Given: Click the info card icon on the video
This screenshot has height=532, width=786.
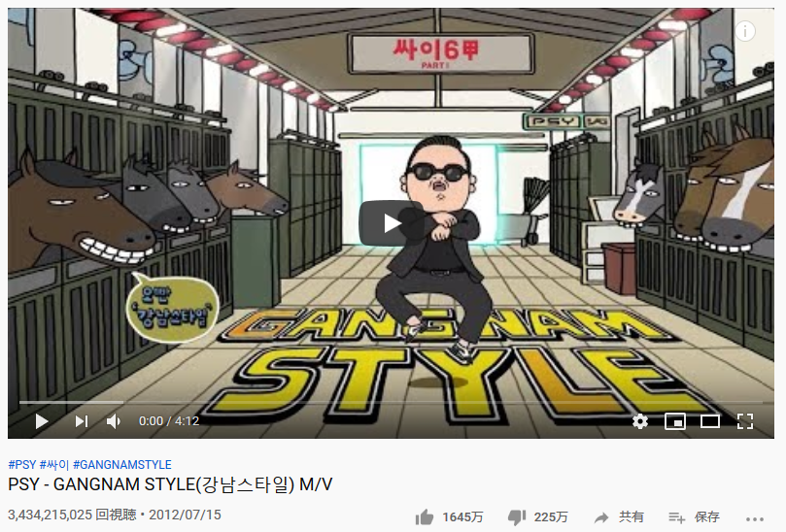Looking at the screenshot, I should (x=745, y=31).
